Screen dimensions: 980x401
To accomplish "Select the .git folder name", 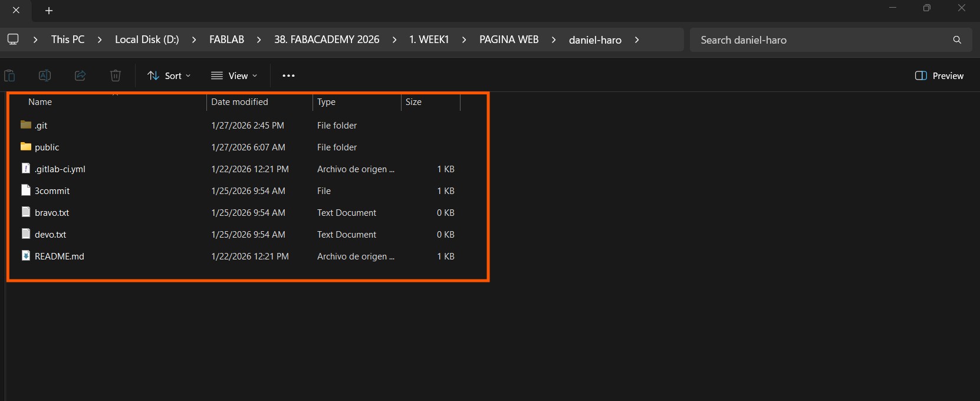I will pyautogui.click(x=41, y=126).
